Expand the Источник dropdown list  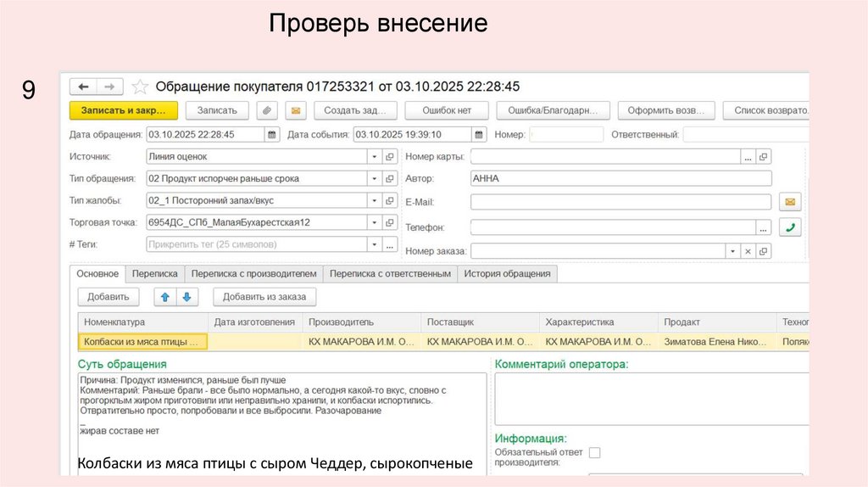click(x=374, y=157)
